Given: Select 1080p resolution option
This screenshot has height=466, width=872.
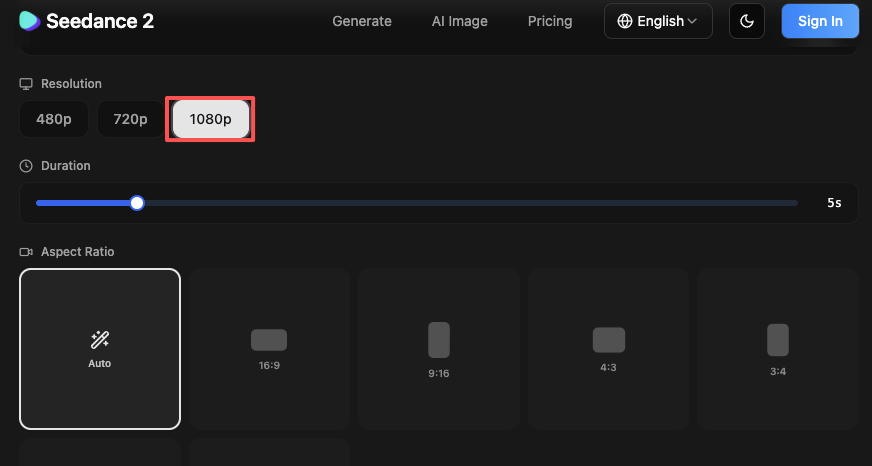Looking at the screenshot, I should [x=210, y=120].
